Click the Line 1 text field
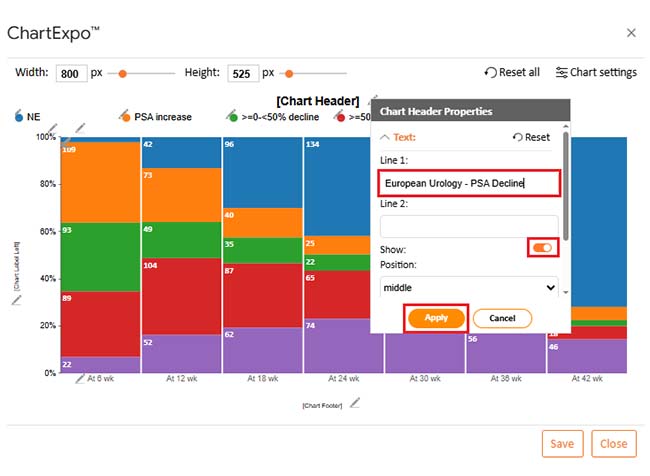Viewport: 650px width, 476px height. coord(468,184)
